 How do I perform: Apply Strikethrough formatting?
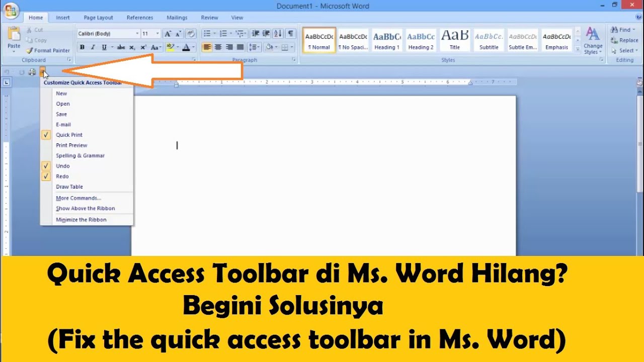121,47
